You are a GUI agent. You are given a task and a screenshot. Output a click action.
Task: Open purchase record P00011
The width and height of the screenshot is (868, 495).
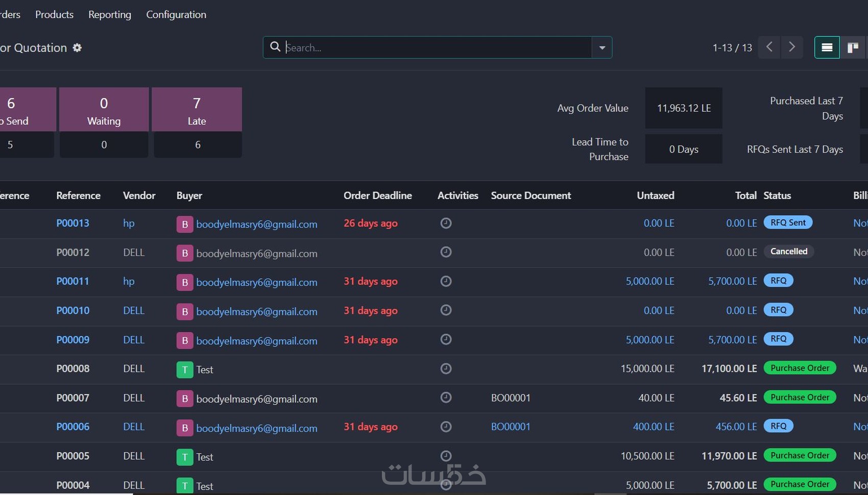click(73, 281)
